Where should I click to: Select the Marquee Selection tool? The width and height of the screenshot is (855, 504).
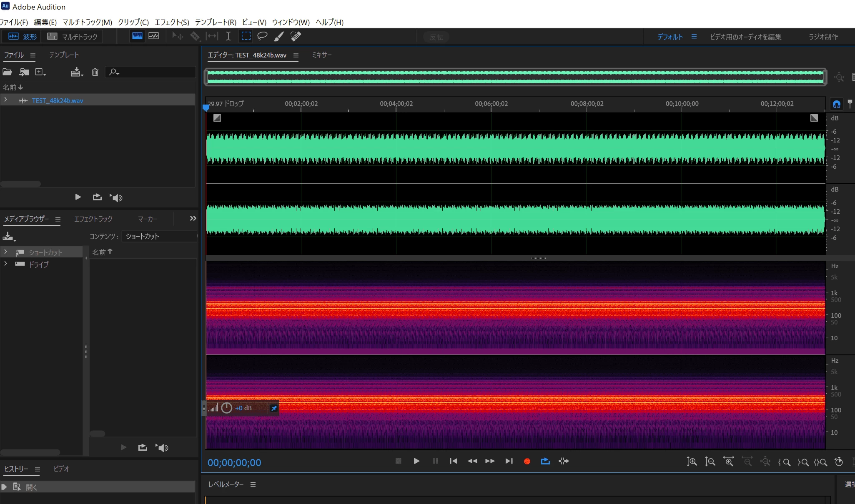tap(246, 36)
